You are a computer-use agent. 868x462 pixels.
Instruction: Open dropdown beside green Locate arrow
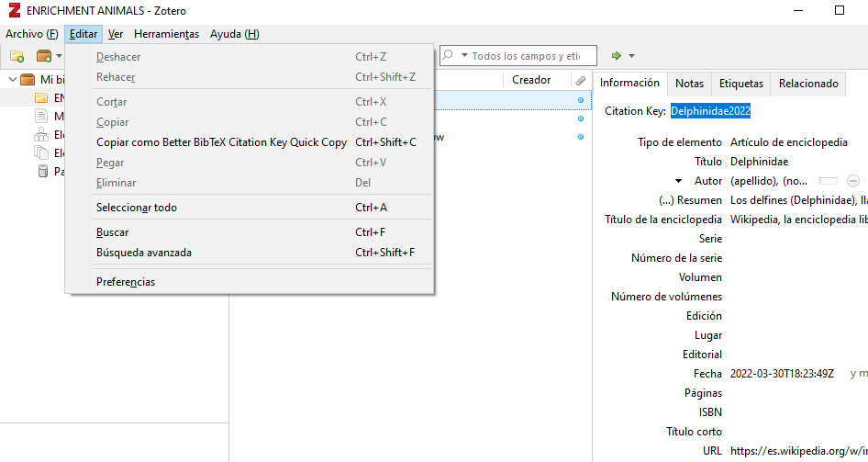(631, 56)
